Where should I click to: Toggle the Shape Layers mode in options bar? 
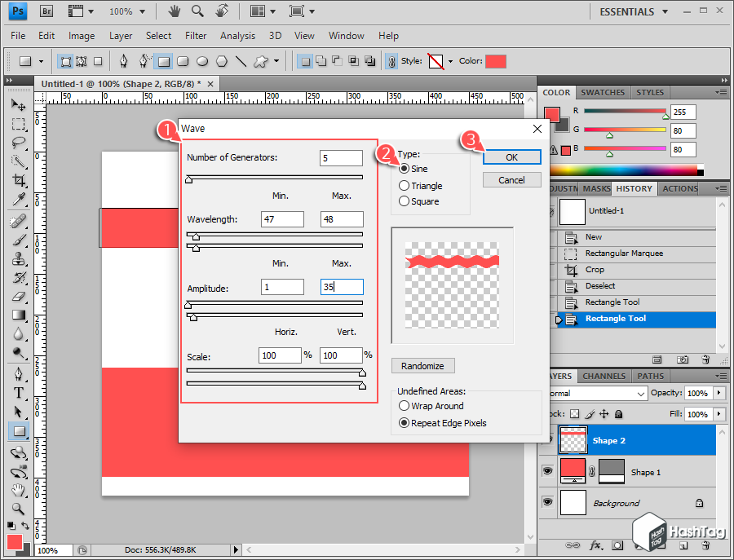click(66, 61)
